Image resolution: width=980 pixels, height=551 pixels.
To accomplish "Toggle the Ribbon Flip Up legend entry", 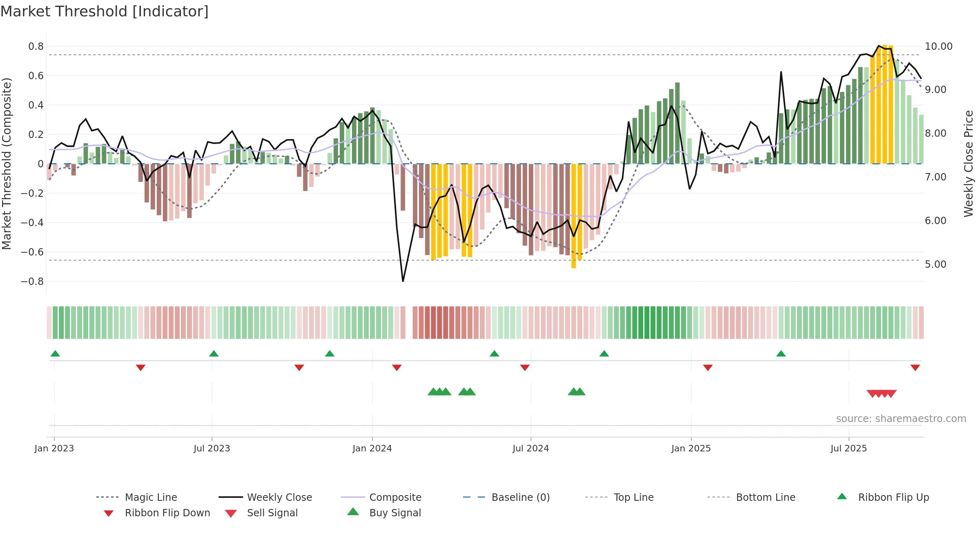I will [x=883, y=497].
